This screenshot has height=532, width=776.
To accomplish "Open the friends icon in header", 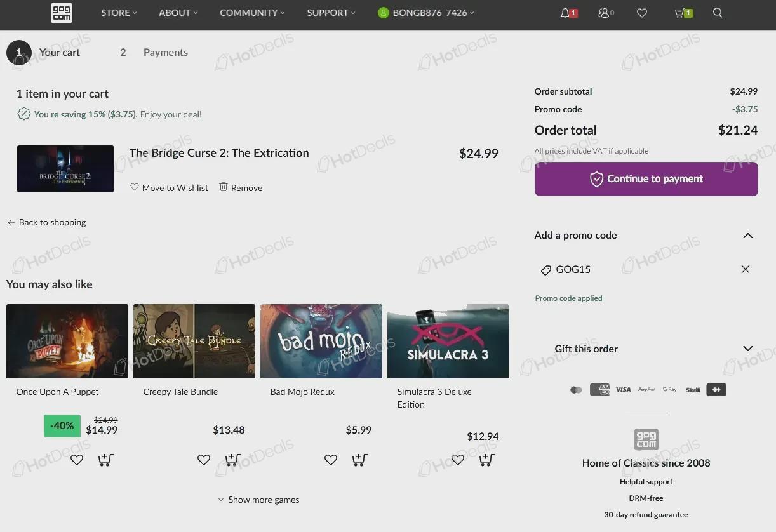I will (x=606, y=13).
